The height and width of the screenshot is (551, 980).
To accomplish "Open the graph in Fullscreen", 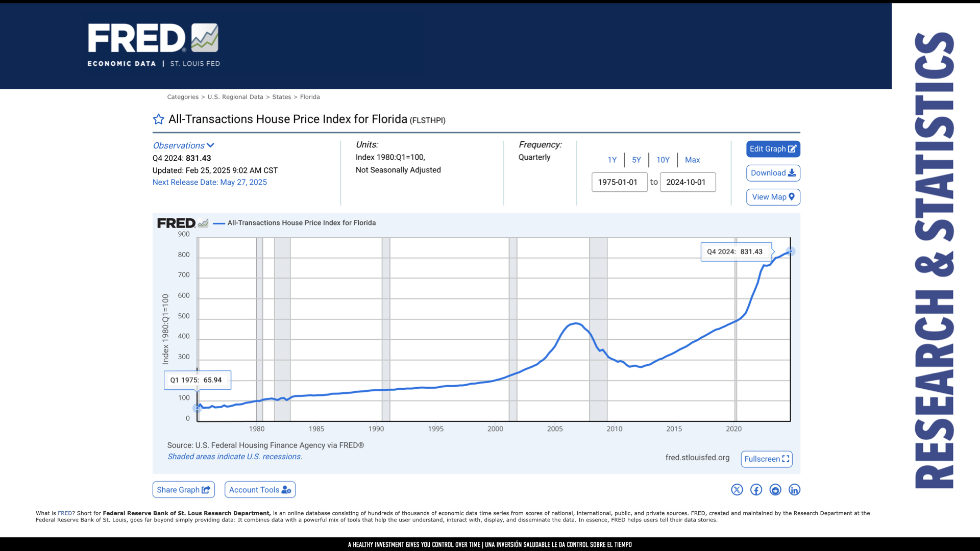I will (767, 459).
